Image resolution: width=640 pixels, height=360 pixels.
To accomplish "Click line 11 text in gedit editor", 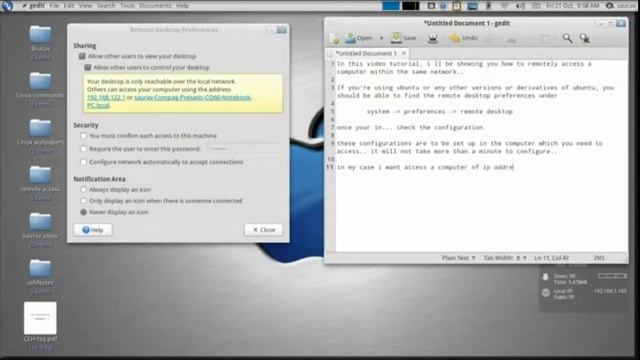I will tap(425, 167).
